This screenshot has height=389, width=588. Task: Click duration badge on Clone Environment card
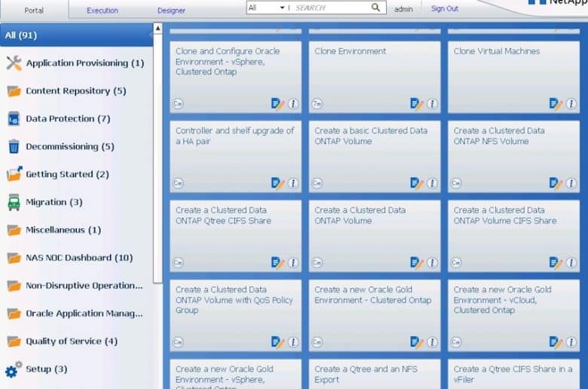[317, 103]
